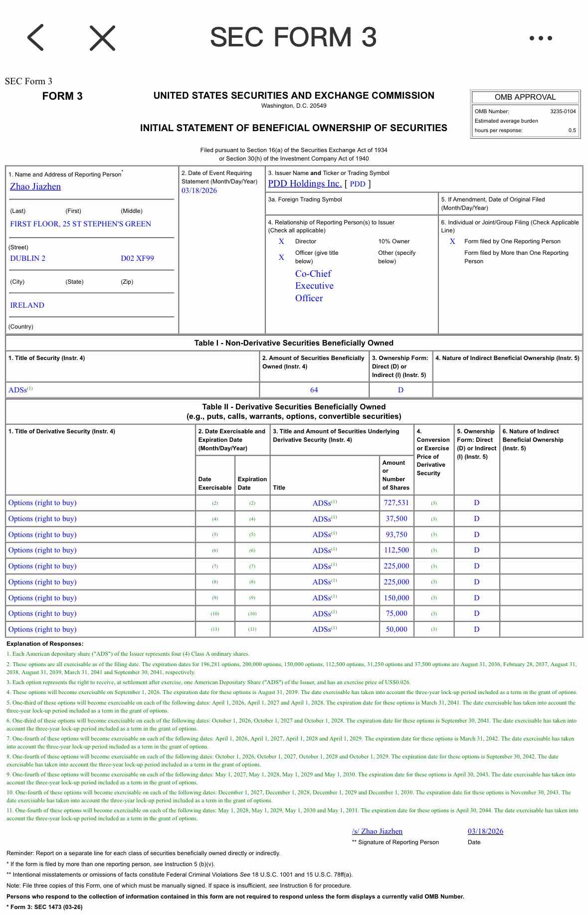Select the options amount 37,500
Viewport: 588px width, 915px height.
click(x=396, y=519)
